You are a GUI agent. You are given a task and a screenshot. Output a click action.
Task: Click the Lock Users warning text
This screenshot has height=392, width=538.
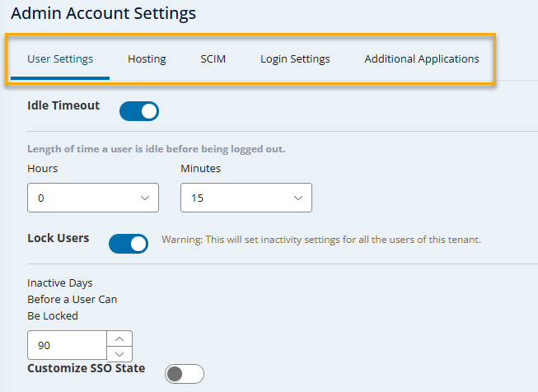pos(320,240)
